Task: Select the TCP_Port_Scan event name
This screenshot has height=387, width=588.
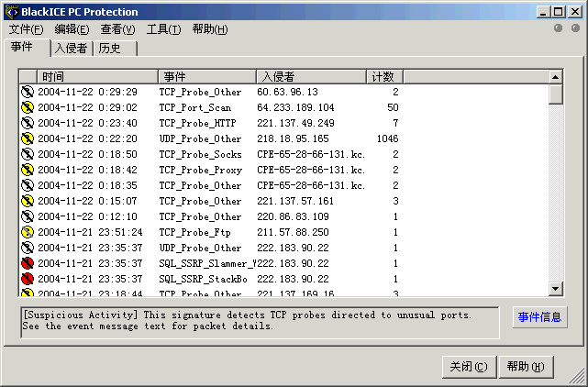Action: (x=195, y=107)
